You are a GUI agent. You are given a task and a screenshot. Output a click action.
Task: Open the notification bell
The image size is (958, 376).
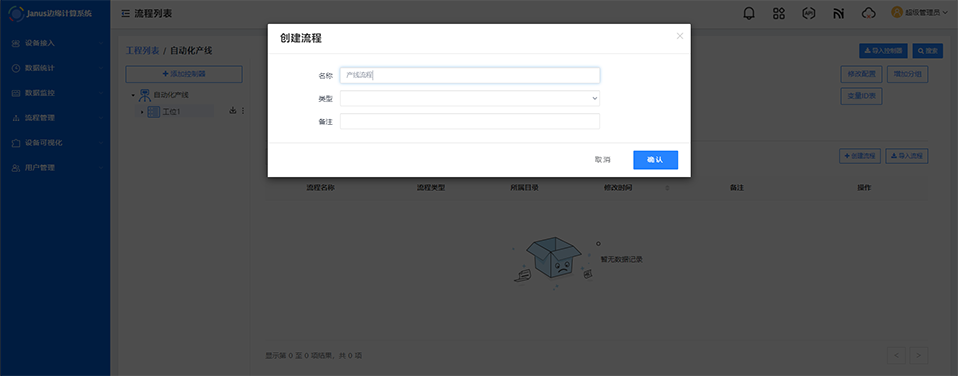(749, 13)
